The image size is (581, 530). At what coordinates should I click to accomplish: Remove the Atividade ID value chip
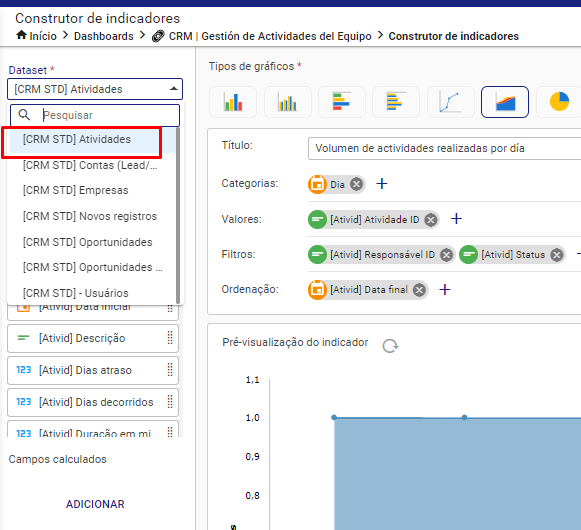[431, 220]
